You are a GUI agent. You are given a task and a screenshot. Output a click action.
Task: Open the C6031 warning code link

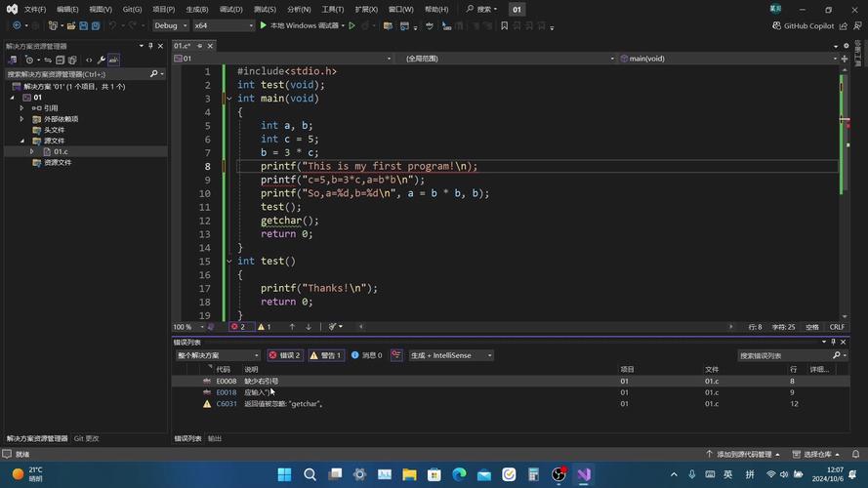pos(226,404)
